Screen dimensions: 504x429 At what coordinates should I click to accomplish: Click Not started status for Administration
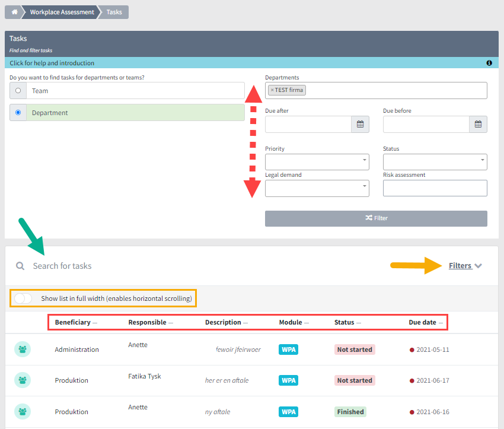tap(355, 349)
